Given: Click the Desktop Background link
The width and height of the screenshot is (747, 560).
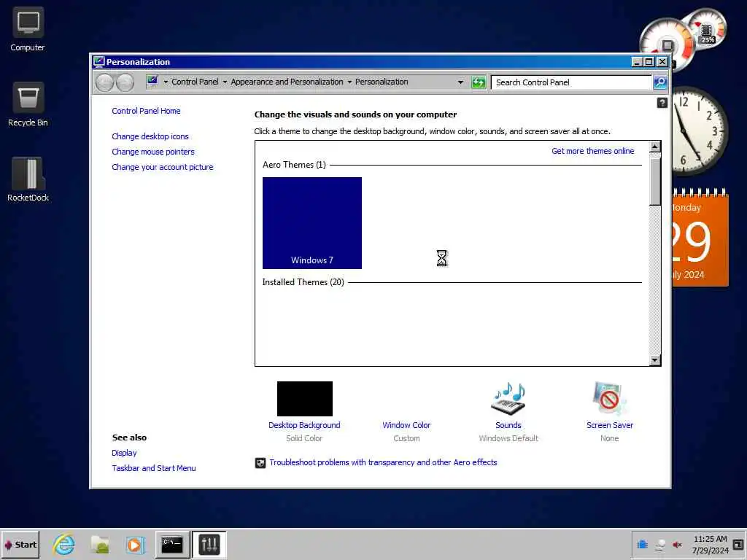Looking at the screenshot, I should click(x=304, y=425).
